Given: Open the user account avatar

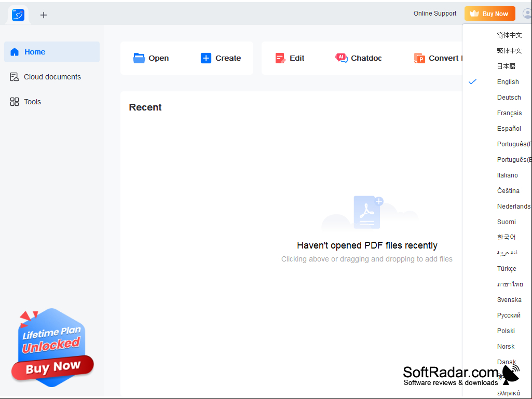Looking at the screenshot, I should click(527, 13).
